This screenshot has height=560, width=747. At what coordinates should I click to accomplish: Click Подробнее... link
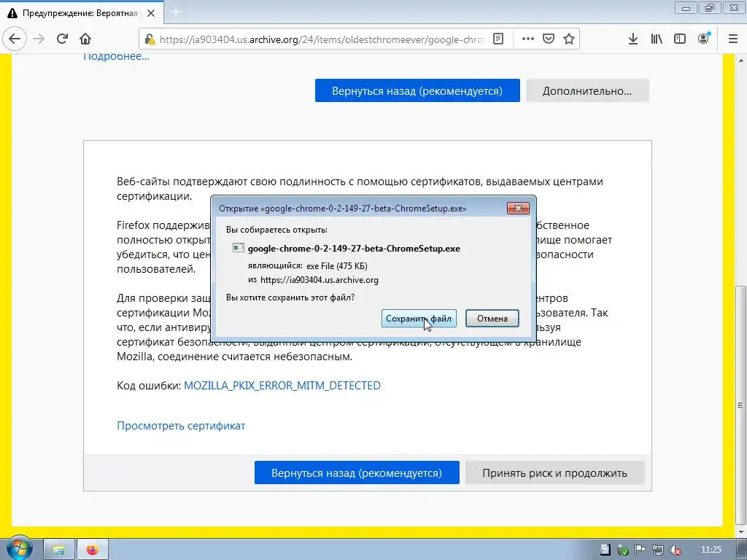[x=116, y=56]
